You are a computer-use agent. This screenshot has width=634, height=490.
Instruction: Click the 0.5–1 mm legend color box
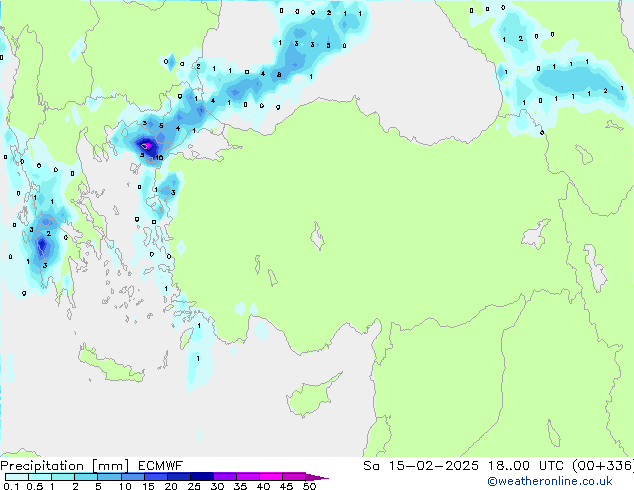click(x=40, y=477)
